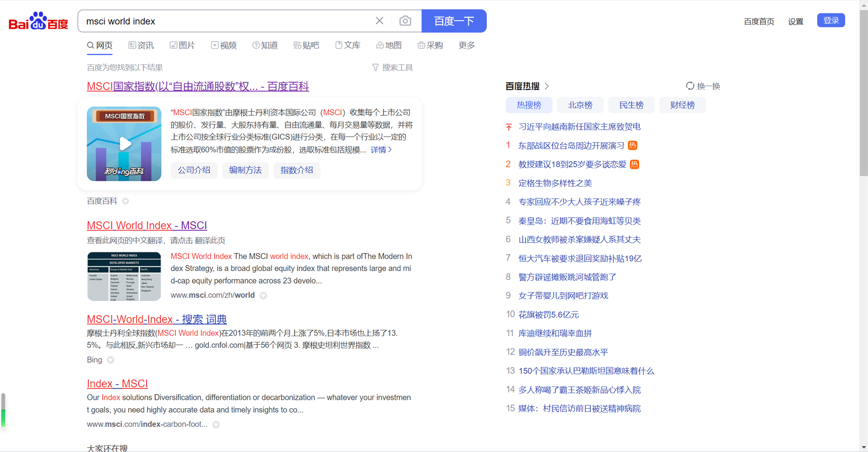Expand the dropdown icon next to Bing source
Image resolution: width=868 pixels, height=452 pixels.
pos(111,360)
